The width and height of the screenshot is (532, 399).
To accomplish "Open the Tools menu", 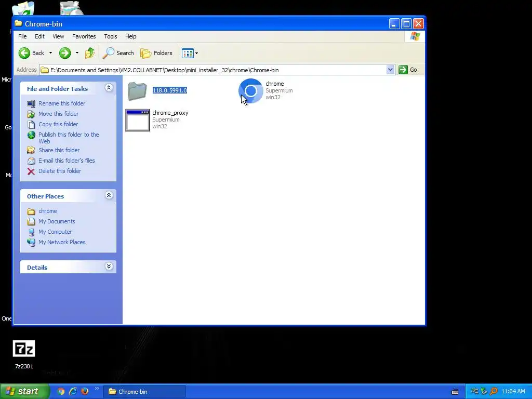I will pos(111,36).
